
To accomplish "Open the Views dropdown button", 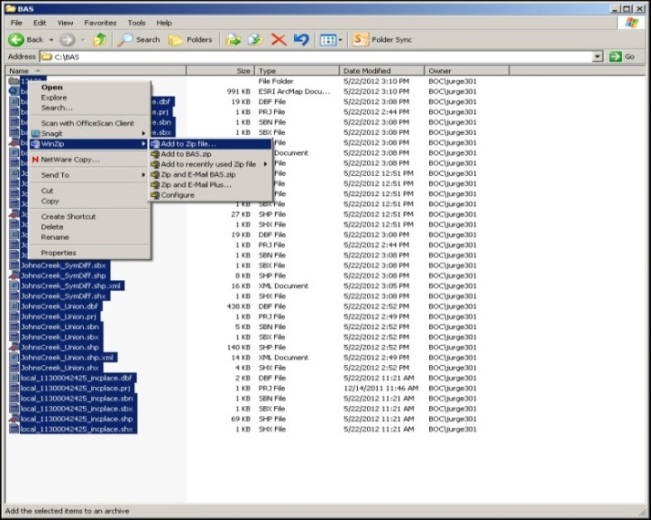I will point(330,40).
